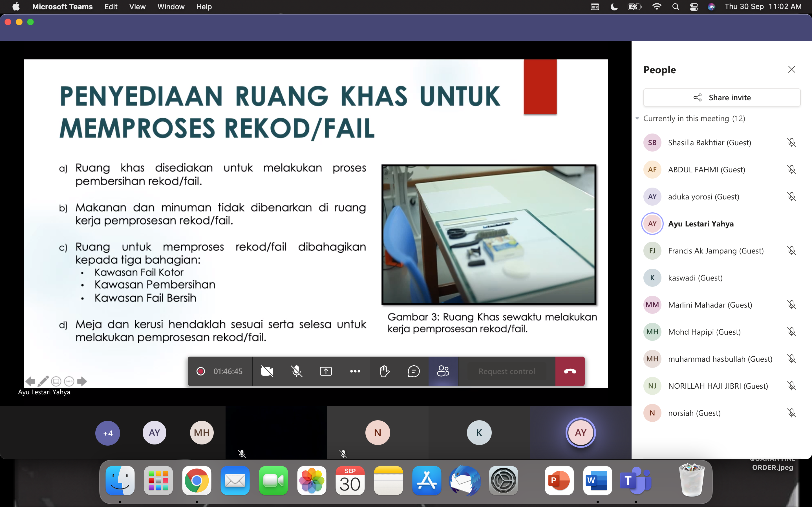Open the meeting chat conversation
812x507 pixels.
(413, 371)
